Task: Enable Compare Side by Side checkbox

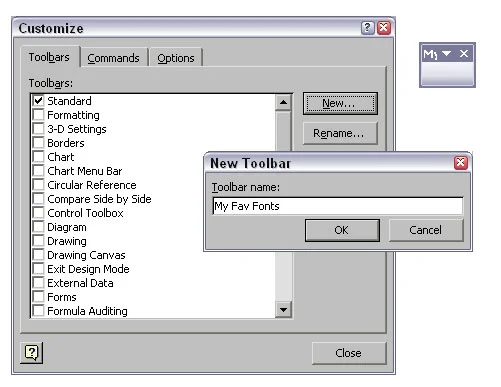Action: click(39, 199)
